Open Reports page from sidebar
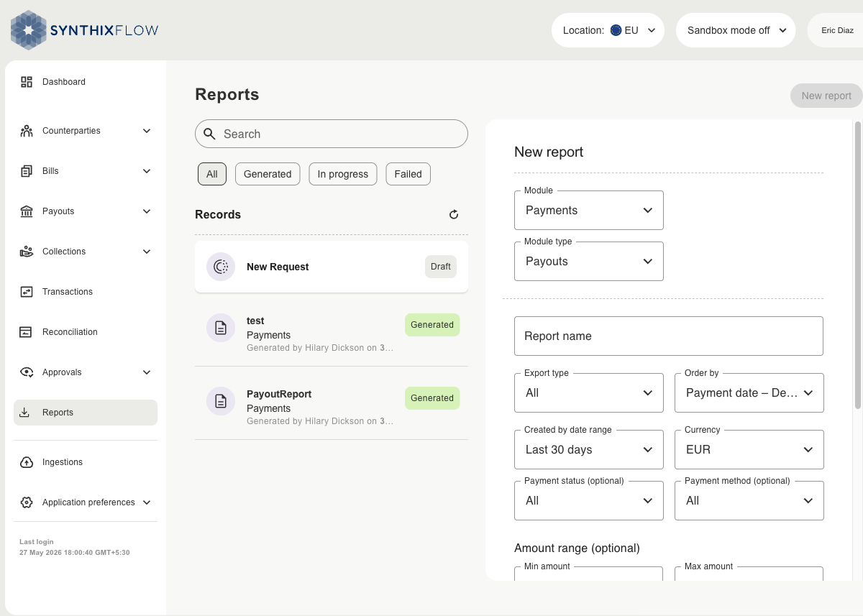This screenshot has width=863, height=616. point(86,413)
